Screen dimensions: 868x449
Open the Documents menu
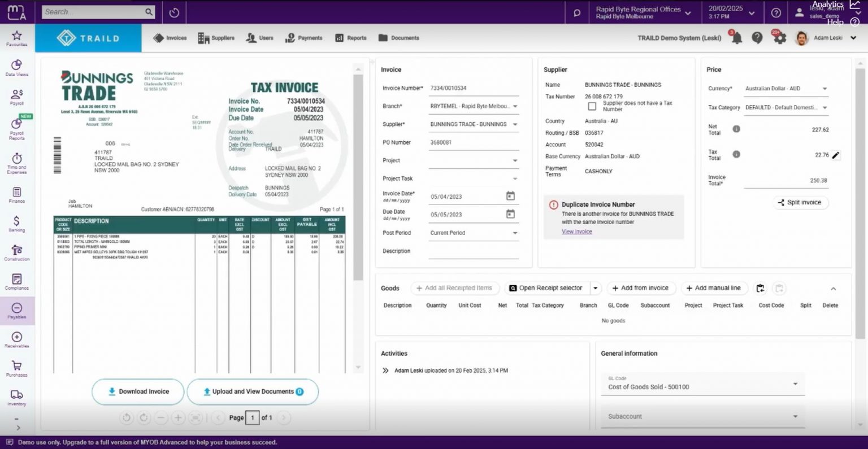[399, 38]
